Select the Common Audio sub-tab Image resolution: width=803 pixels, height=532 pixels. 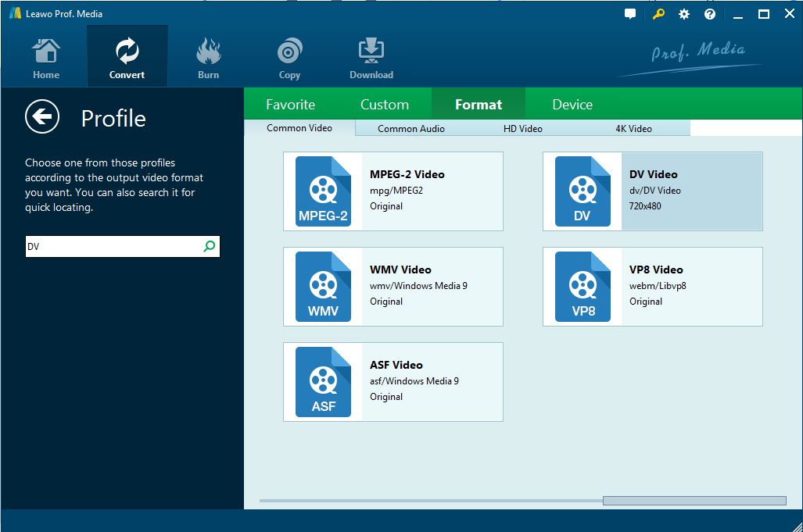click(411, 129)
